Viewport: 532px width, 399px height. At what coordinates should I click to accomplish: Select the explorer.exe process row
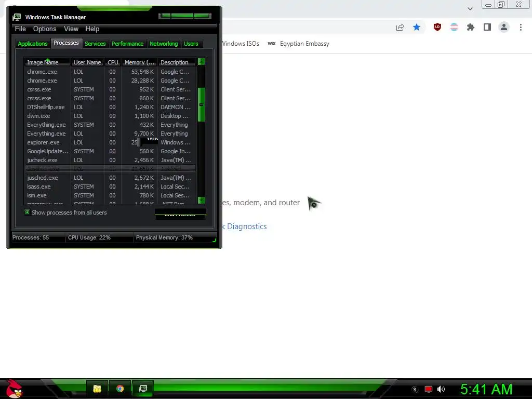pos(110,142)
